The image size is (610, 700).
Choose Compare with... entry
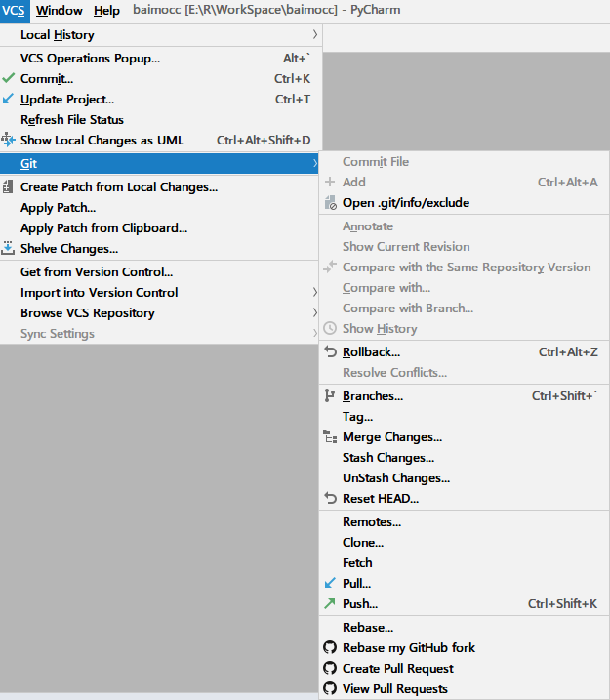point(465,288)
